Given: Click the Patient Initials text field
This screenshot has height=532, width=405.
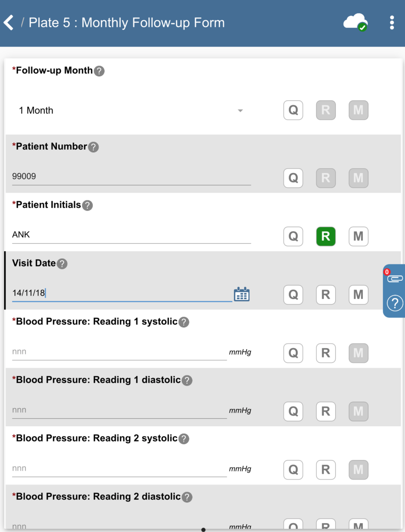Looking at the screenshot, I should click(131, 235).
